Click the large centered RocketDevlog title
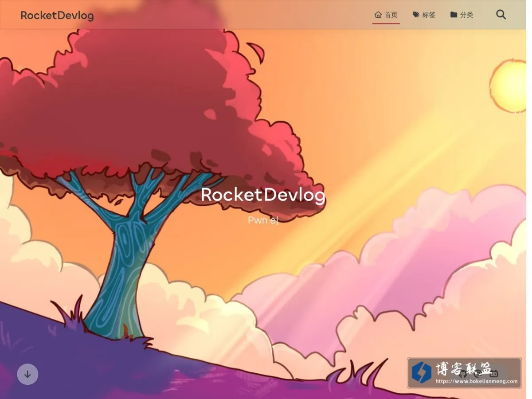 click(263, 195)
